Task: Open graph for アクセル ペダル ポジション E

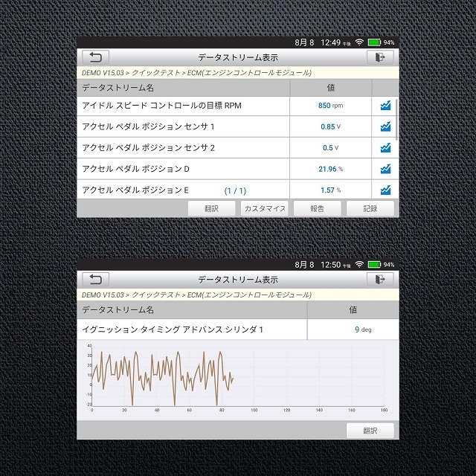Action: click(x=385, y=190)
